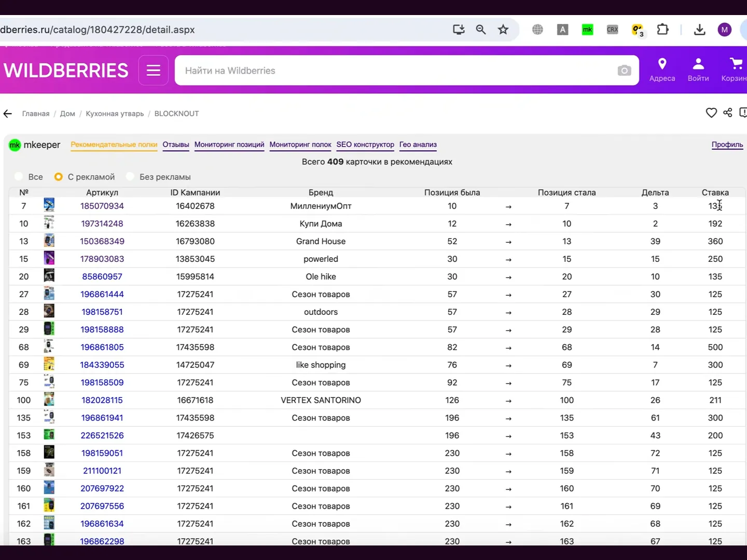The width and height of the screenshot is (747, 560).
Task: Go back using the breadcrumb arrow
Action: point(8,114)
